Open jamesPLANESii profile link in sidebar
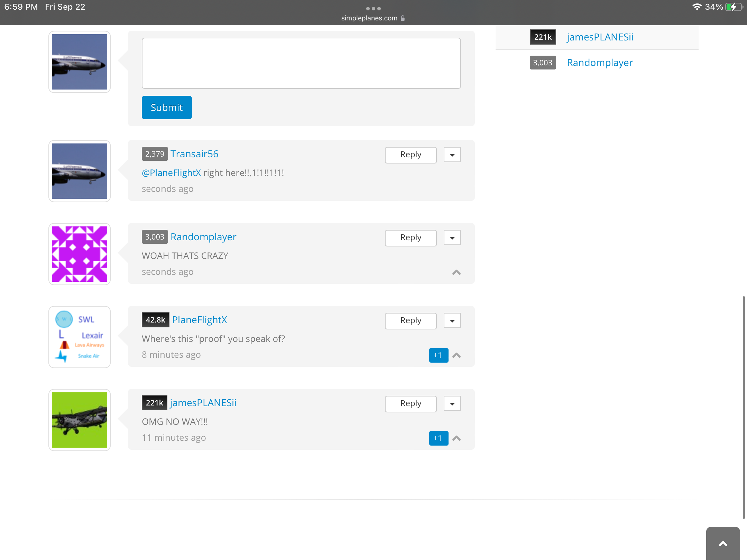The height and width of the screenshot is (560, 747). pyautogui.click(x=600, y=37)
